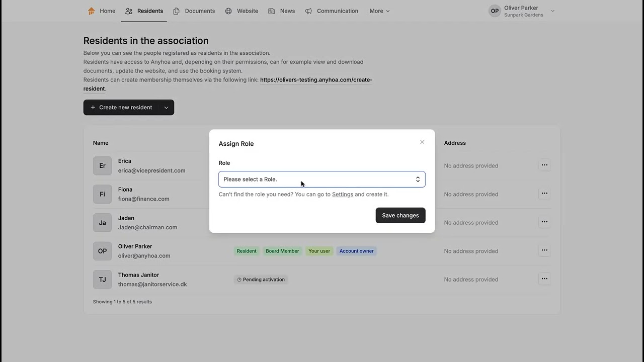Close the Assign Role dialog
The width and height of the screenshot is (644, 362).
[422, 142]
